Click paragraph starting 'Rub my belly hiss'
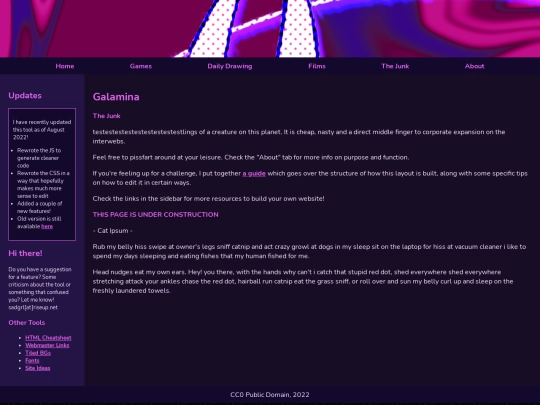540x405 pixels. click(309, 251)
